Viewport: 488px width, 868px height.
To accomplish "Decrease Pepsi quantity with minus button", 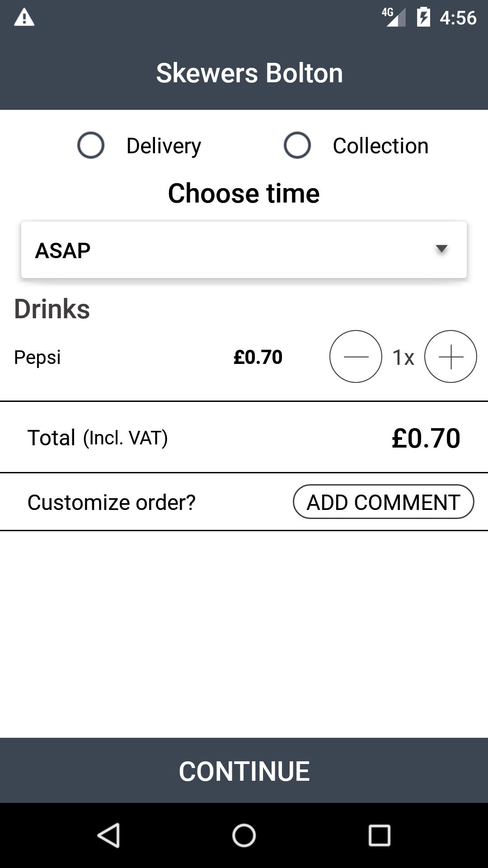I will (356, 357).
